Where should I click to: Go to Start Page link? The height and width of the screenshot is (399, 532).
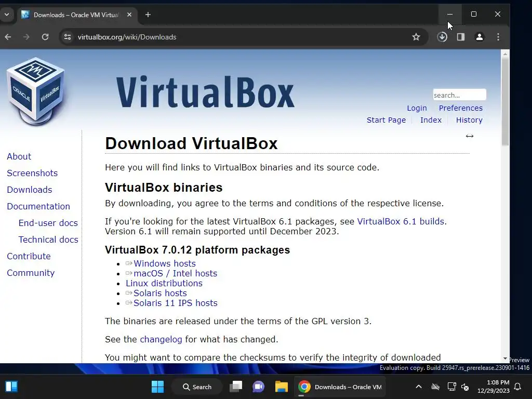pos(386,120)
